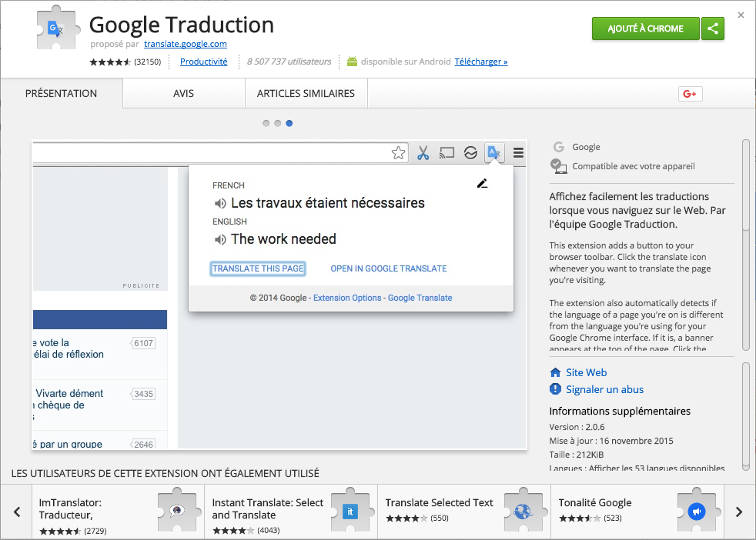This screenshot has height=540, width=756.
Task: Select the first screenshot carousel dot
Action: (x=266, y=123)
